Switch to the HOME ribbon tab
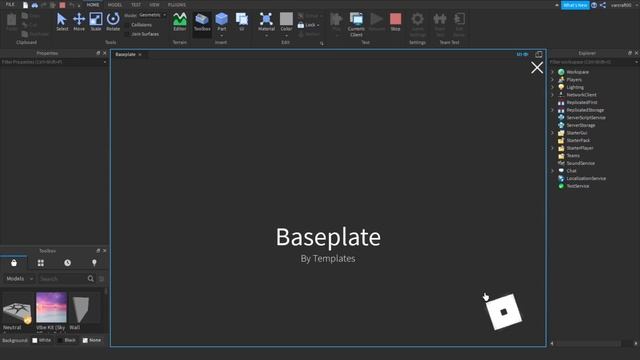 tap(93, 4)
